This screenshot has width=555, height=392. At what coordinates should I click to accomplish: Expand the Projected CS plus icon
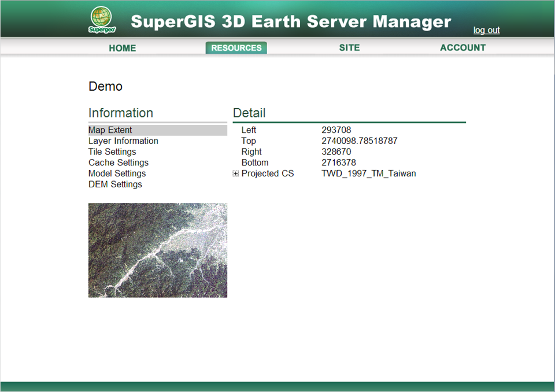point(236,173)
